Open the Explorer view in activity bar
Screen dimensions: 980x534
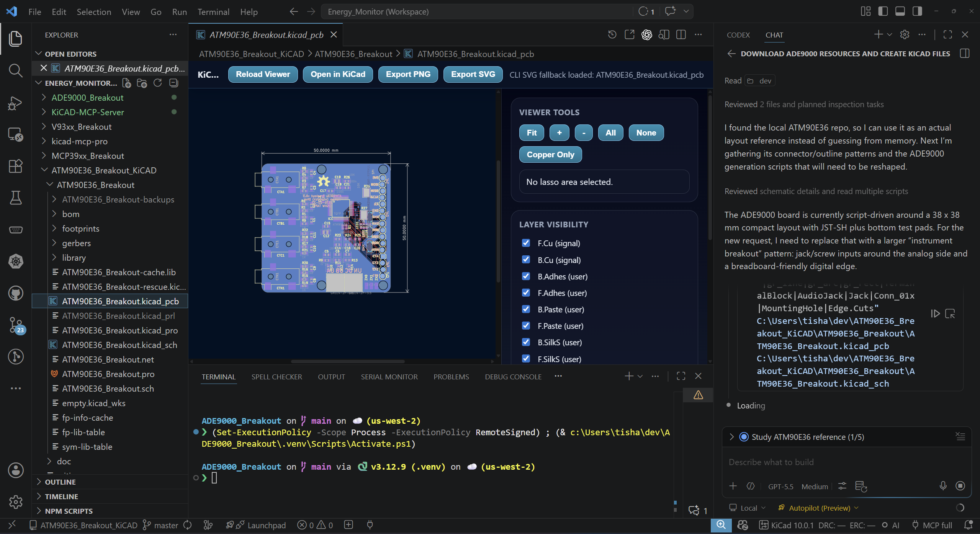click(15, 39)
